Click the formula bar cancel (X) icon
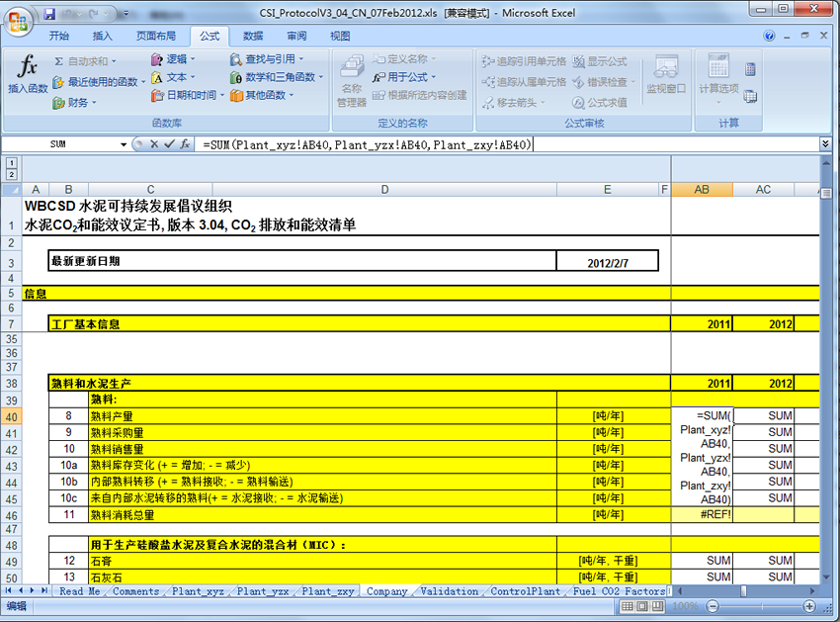Screen dimensions: 840x622 (154, 144)
